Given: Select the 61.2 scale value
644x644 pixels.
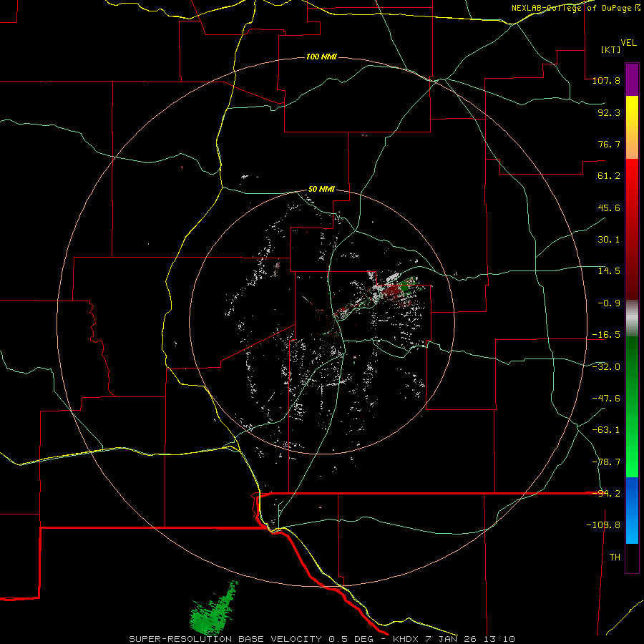Looking at the screenshot, I should tap(609, 176).
